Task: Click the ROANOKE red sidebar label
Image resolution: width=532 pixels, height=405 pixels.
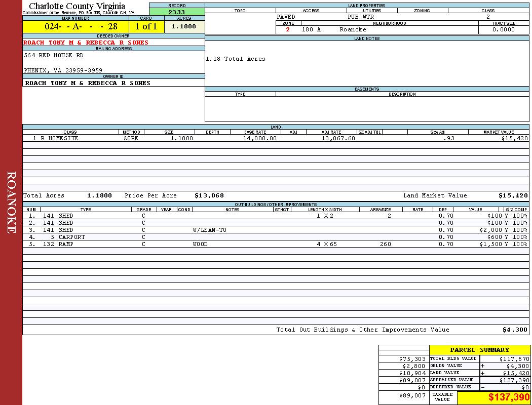Action: [11, 202]
